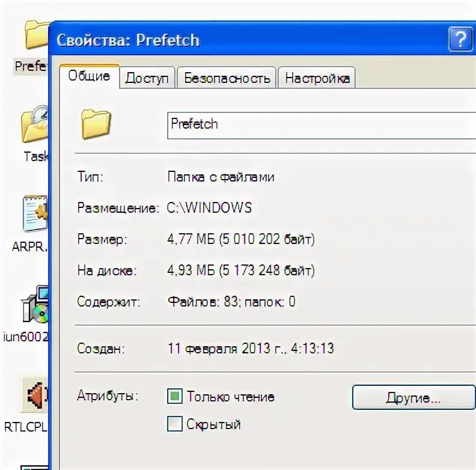Click the C:\WINDOWS location value
This screenshot has width=476, height=470.
(210, 208)
